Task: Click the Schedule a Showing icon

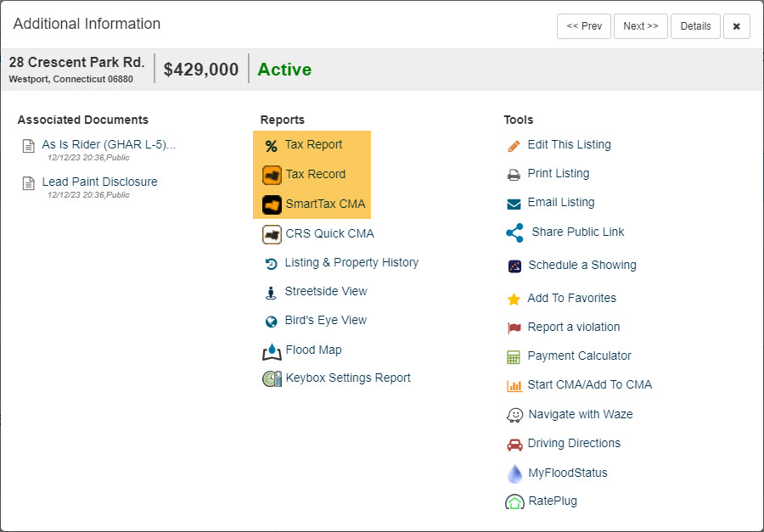Action: click(x=514, y=266)
